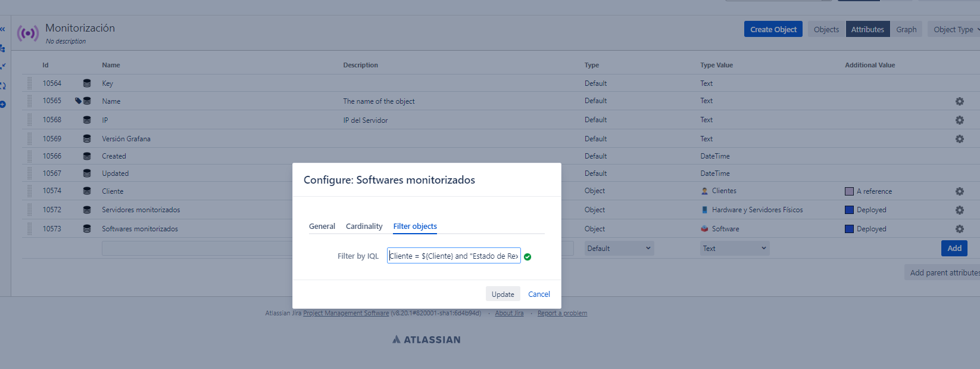Click the Hardware y Servidores Físicos icon

tap(704, 210)
